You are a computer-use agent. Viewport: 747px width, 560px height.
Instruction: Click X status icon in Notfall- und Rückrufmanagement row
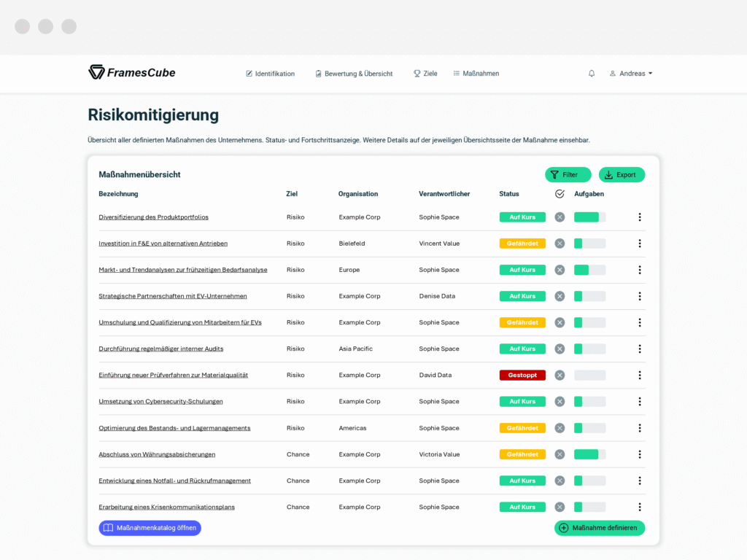click(x=560, y=481)
